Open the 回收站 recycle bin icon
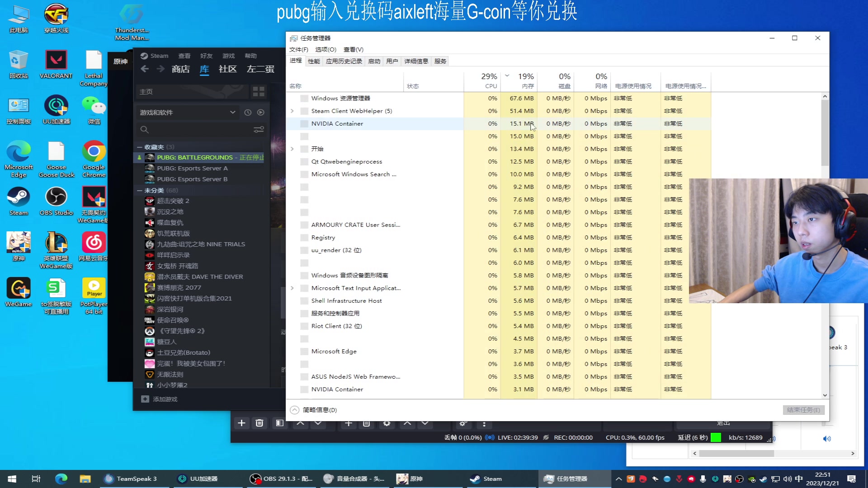 point(19,64)
